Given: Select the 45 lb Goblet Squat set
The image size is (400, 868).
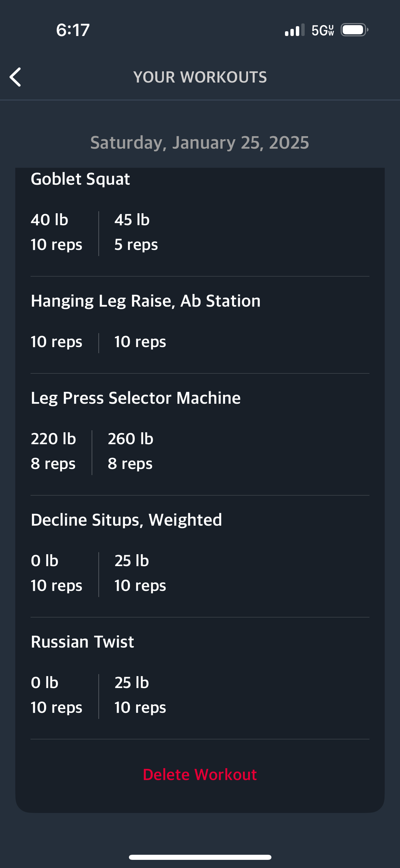Looking at the screenshot, I should pos(136,232).
